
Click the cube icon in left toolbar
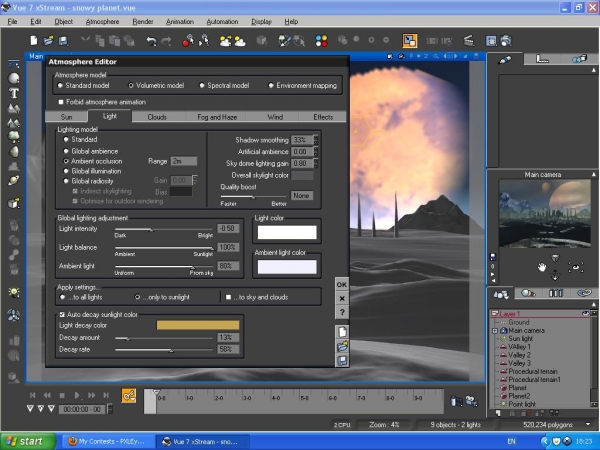pos(14,203)
